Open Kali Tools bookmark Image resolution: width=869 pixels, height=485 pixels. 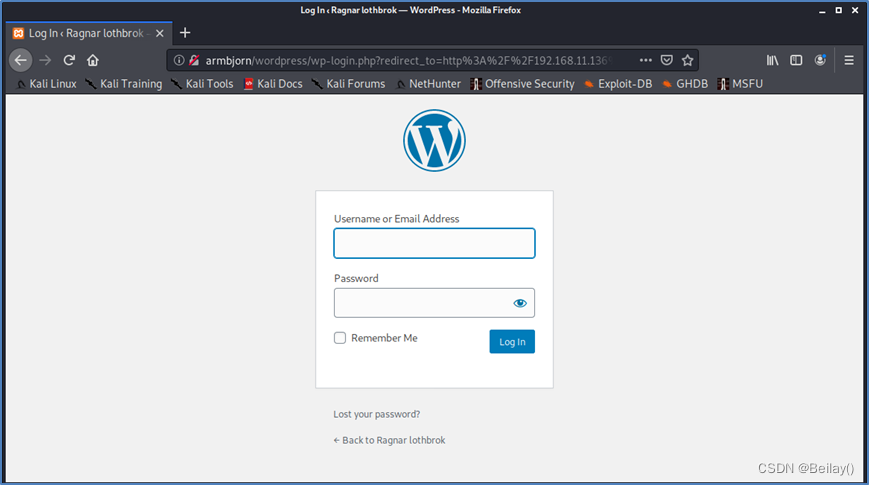click(x=202, y=84)
